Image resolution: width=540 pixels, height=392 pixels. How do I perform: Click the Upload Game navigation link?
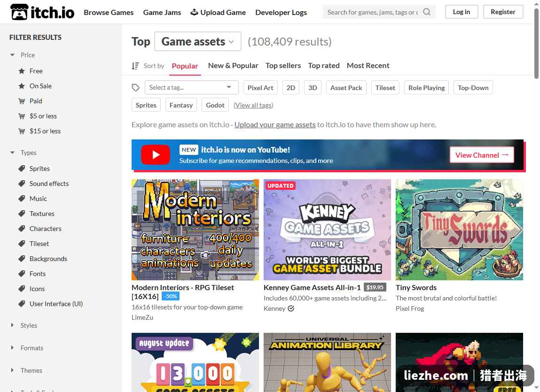click(218, 12)
